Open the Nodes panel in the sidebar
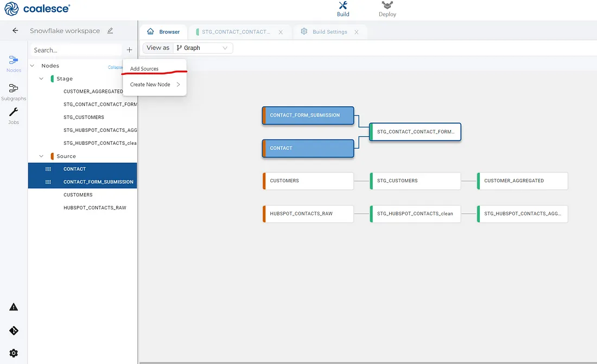Viewport: 597px width, 364px height. pos(13,62)
